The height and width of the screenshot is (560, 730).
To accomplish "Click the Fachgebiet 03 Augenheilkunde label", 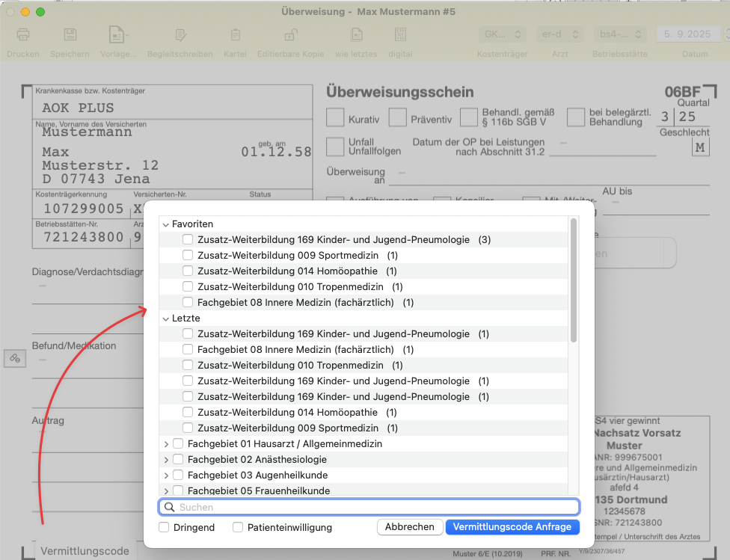I will click(257, 476).
